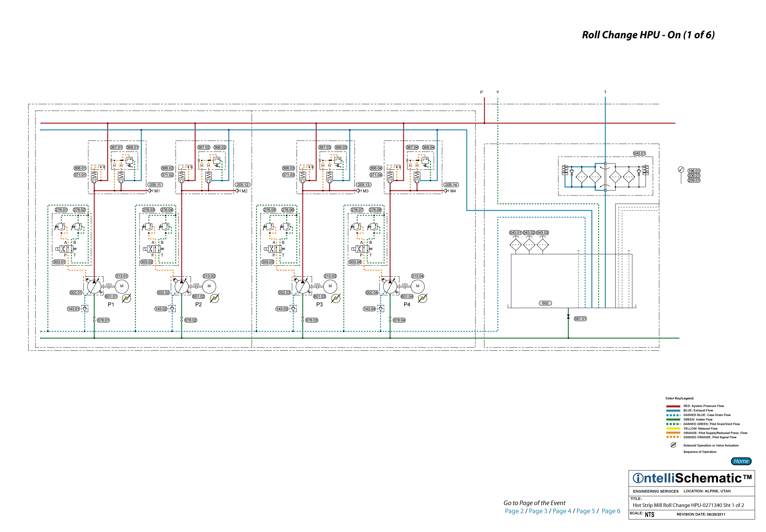Navigate to the Page 5 link
Image resolution: width=766 pixels, height=532 pixels.
click(x=586, y=511)
